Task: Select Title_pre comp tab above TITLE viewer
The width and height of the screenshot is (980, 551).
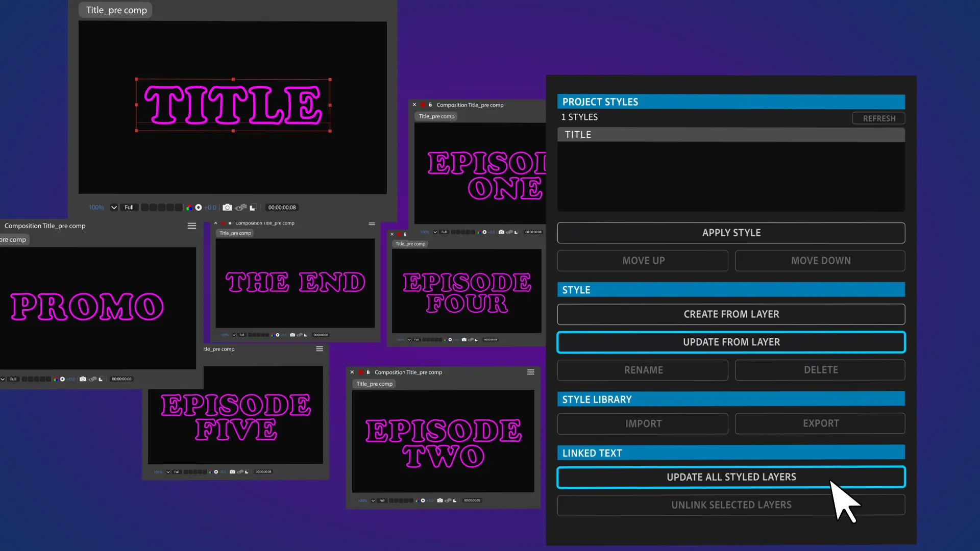Action: (116, 10)
